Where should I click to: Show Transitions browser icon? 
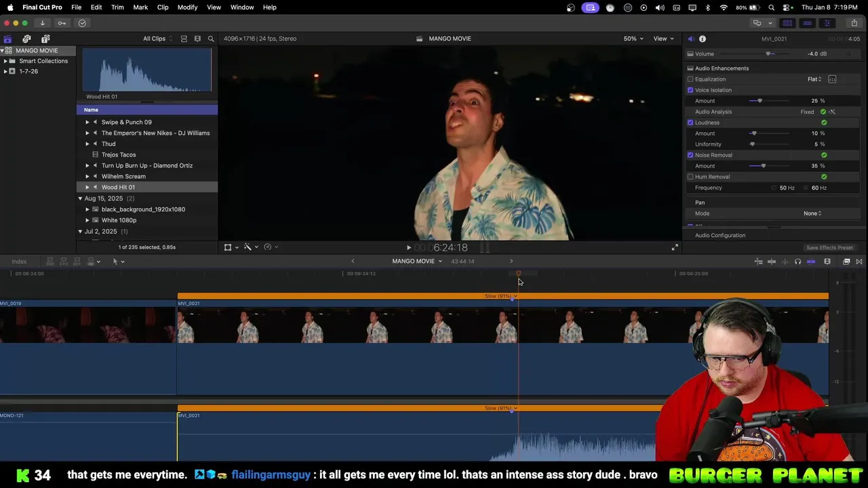click(859, 262)
